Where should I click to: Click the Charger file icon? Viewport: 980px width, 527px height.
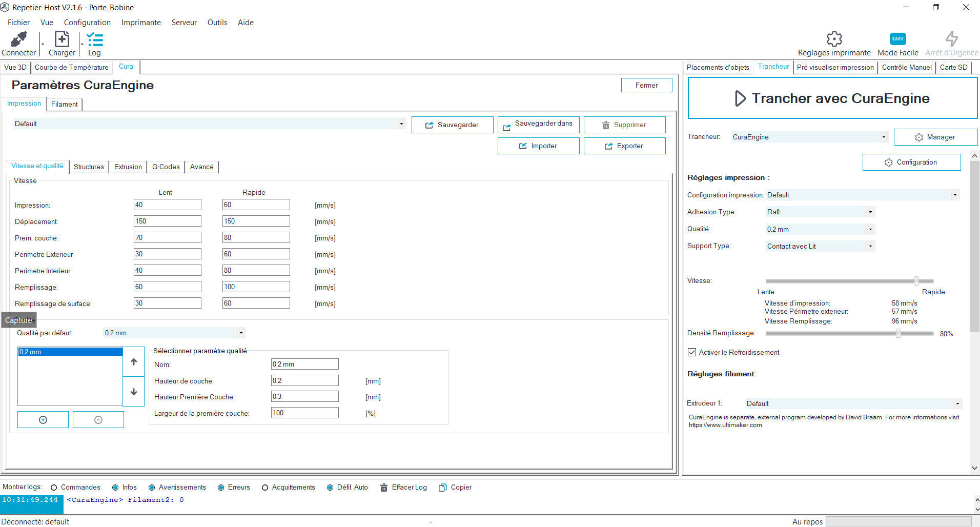coord(62,39)
